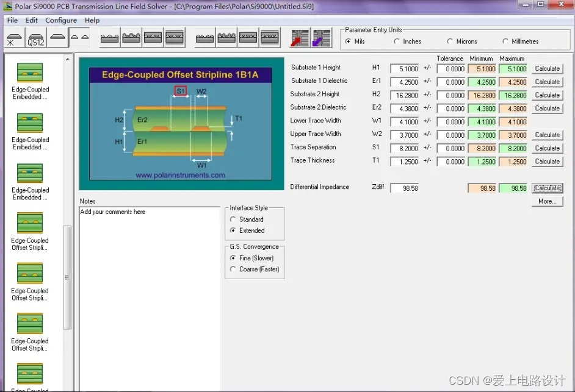Viewport: 575px width, 392px height.
Task: Open the File menu
Action: (12, 20)
